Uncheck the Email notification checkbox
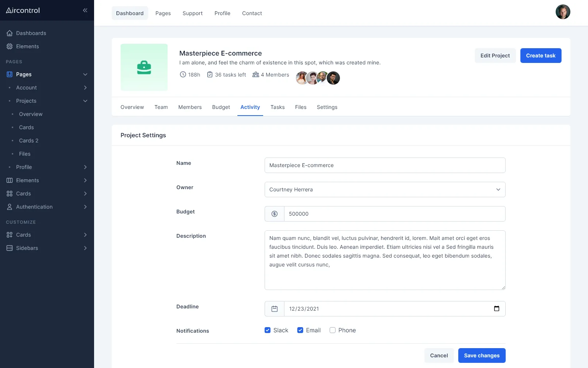The width and height of the screenshot is (588, 368). (300, 330)
